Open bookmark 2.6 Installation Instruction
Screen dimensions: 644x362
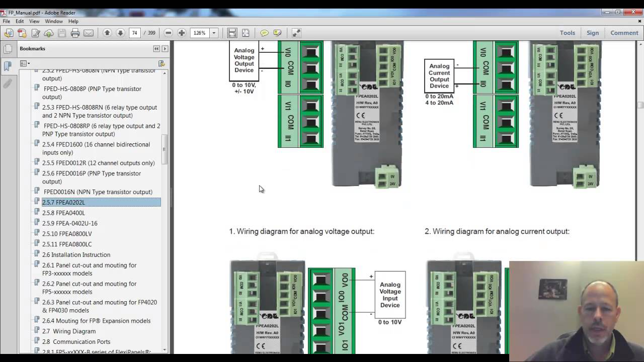tap(76, 255)
